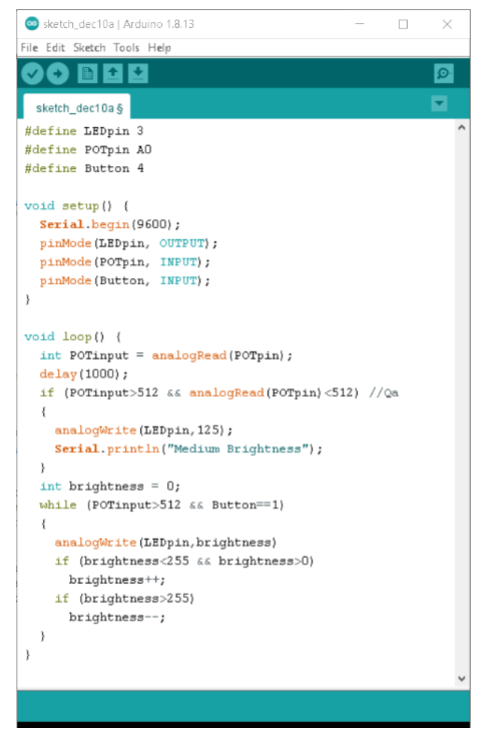Viewport: 494px width, 743px height.
Task: Open the Tools menu
Action: click(126, 48)
